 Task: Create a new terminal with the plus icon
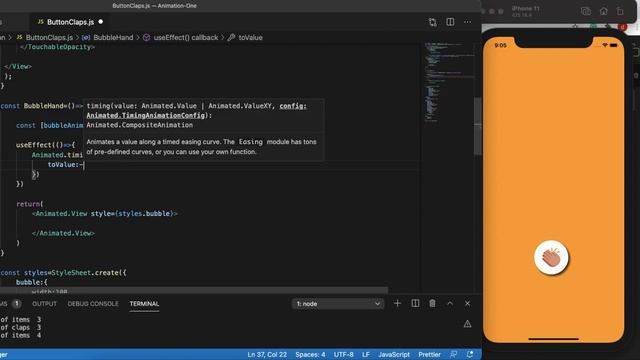tap(397, 303)
